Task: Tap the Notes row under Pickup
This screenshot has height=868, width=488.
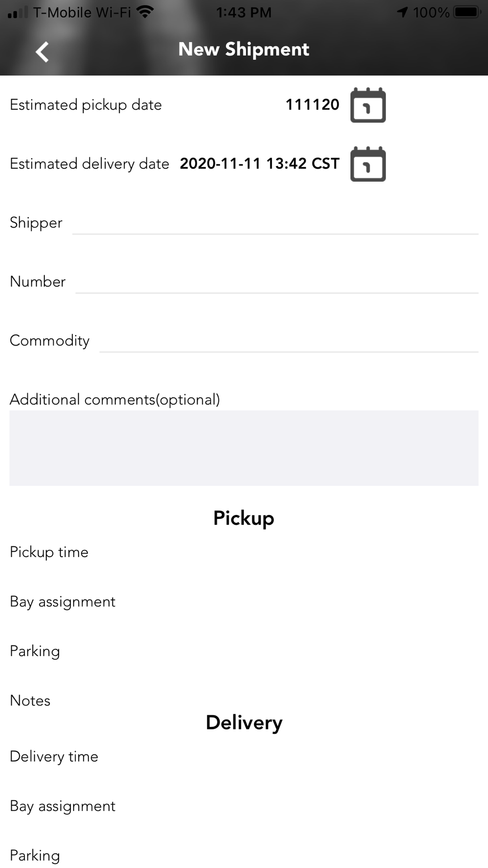Action: tap(30, 701)
